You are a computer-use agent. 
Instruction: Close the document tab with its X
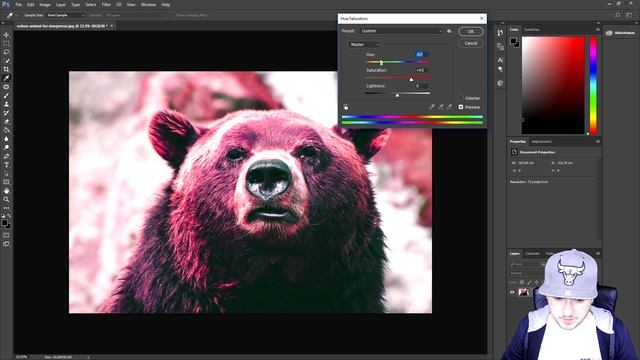point(111,26)
